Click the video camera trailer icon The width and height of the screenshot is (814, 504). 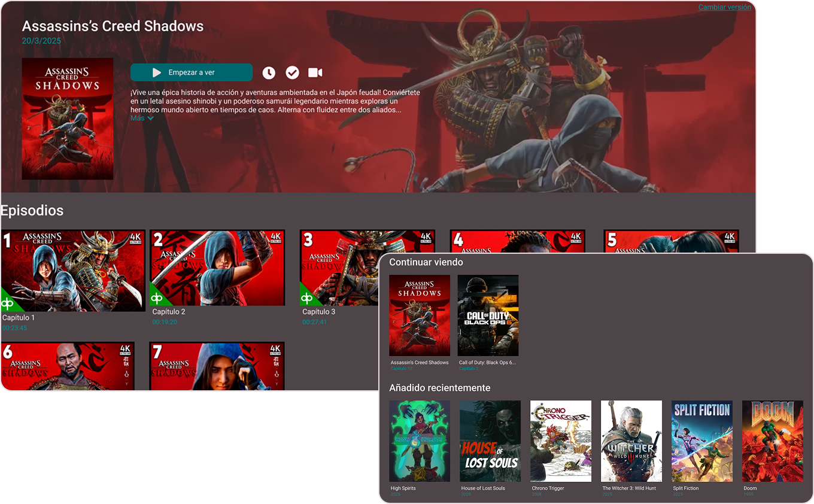coord(315,72)
